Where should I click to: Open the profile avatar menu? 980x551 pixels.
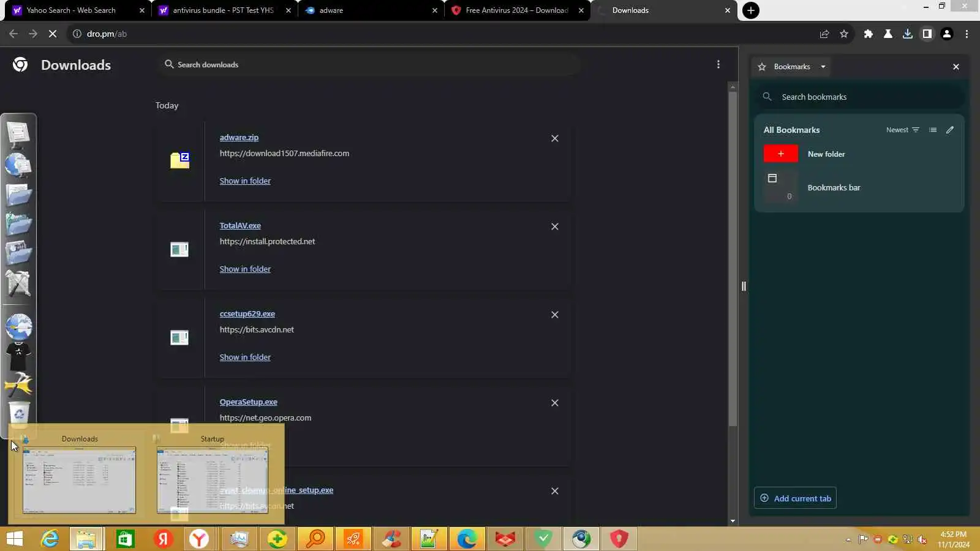tap(946, 34)
